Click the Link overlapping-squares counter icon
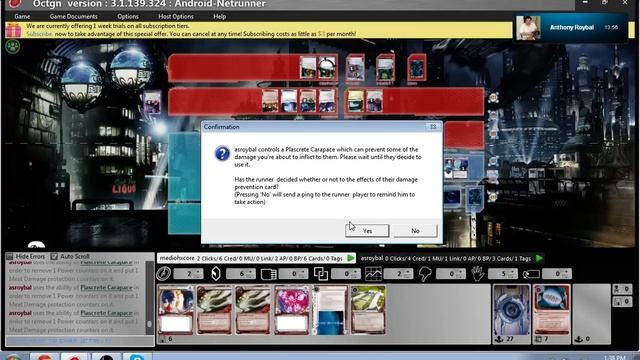The width and height of the screenshot is (640, 360). click(321, 274)
